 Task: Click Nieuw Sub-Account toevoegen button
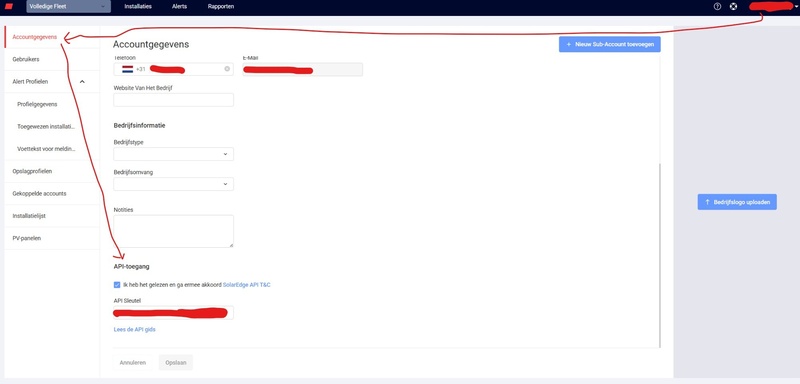coord(610,44)
